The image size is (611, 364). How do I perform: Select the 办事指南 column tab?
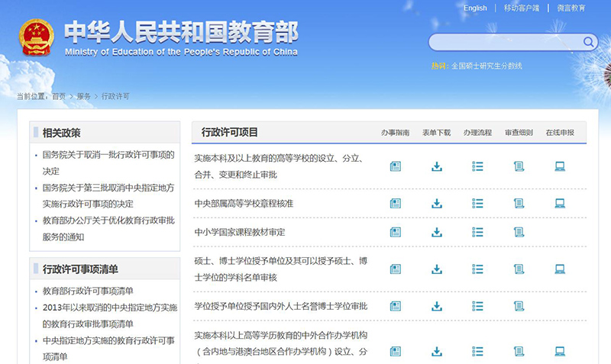(x=395, y=133)
